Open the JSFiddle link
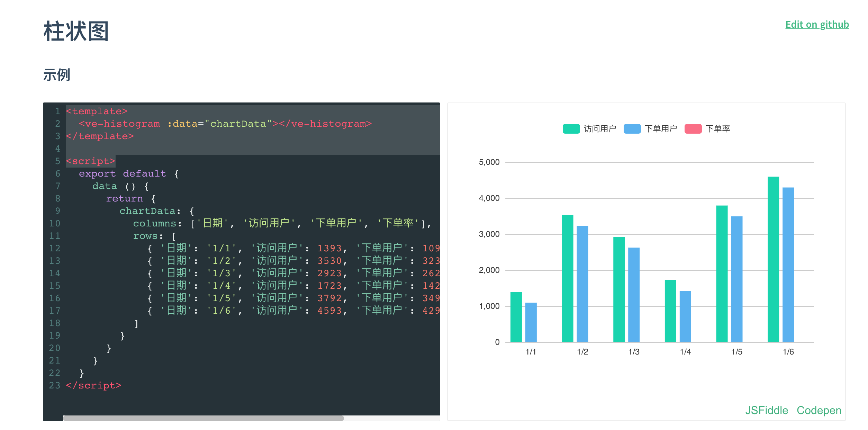This screenshot has height=430, width=868. 766,410
